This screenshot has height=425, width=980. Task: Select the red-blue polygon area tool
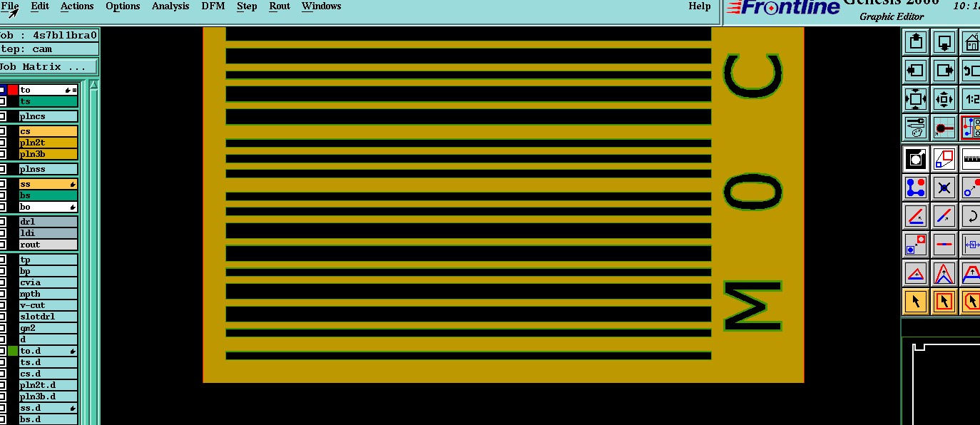tap(944, 158)
